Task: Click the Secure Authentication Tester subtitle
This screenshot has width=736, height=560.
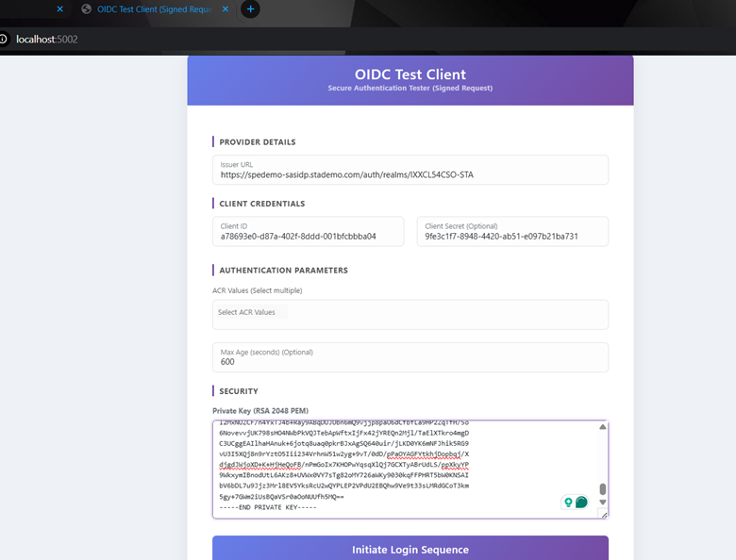Action: [410, 89]
